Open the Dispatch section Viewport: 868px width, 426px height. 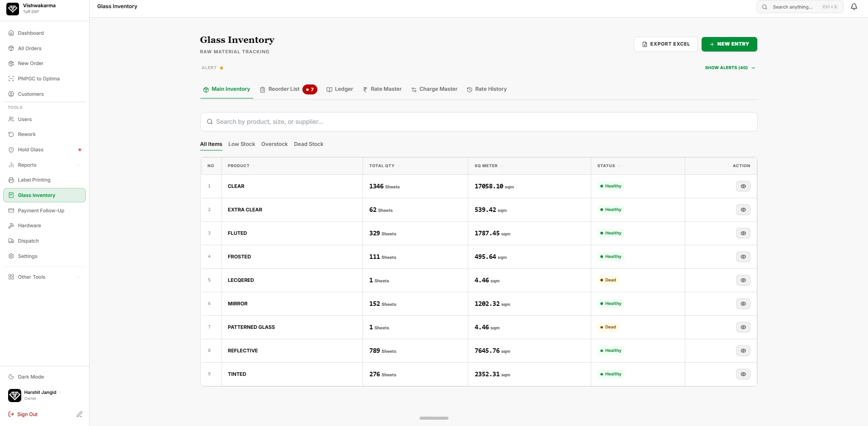(x=44, y=241)
